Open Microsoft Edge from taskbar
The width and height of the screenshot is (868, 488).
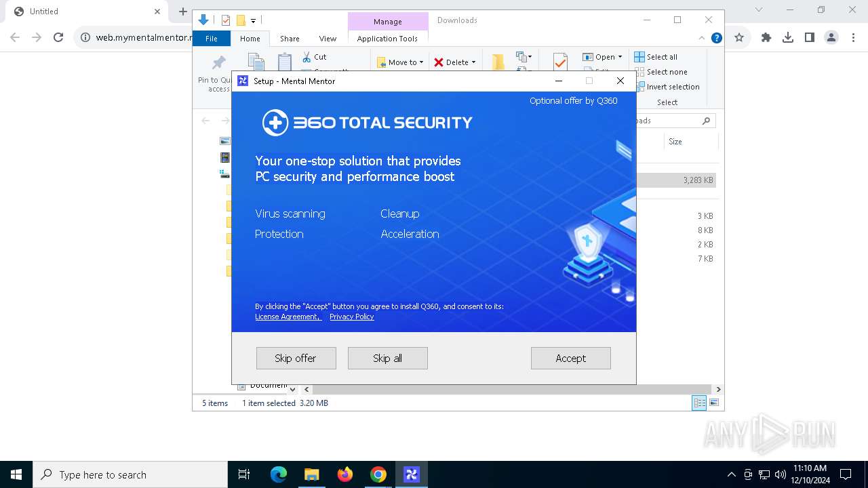click(279, 474)
